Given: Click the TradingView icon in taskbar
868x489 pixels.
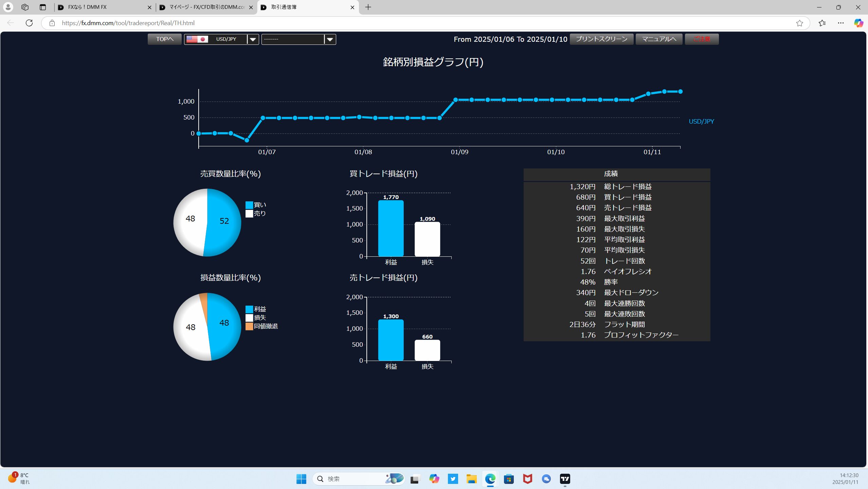Looking at the screenshot, I should pyautogui.click(x=565, y=479).
